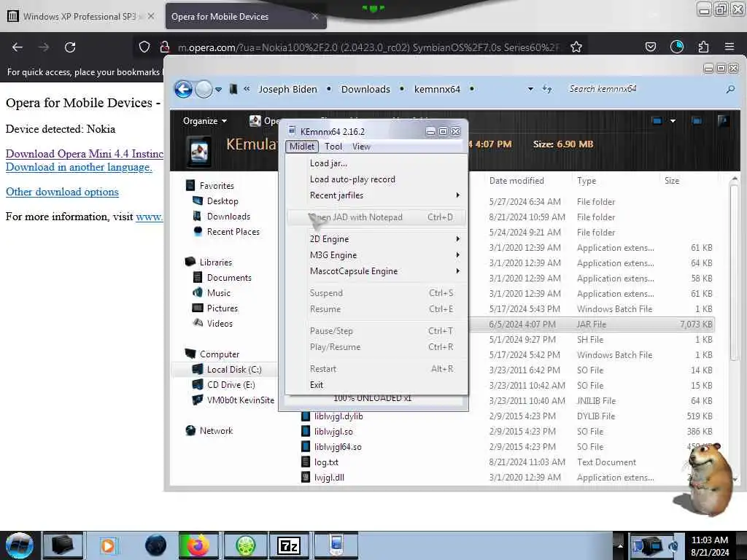Sort by Type column header
The image size is (747, 560).
click(587, 181)
